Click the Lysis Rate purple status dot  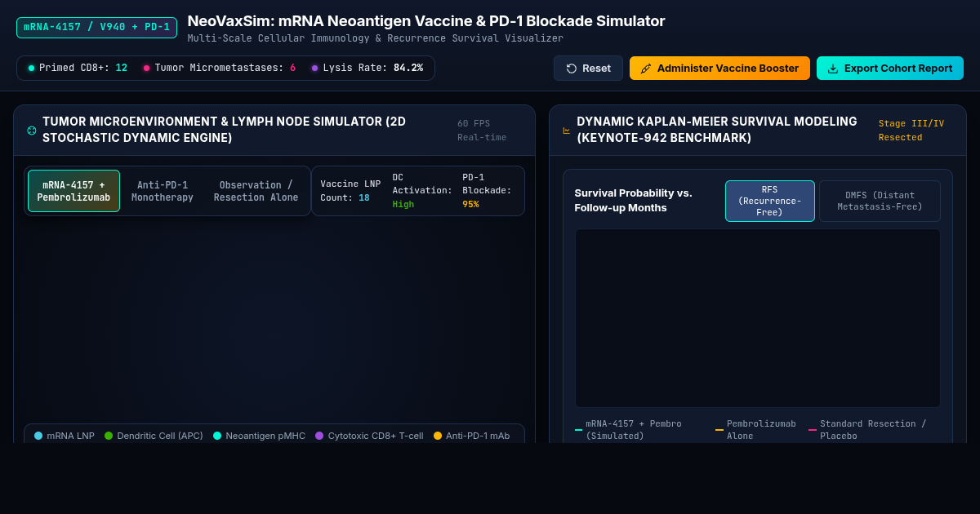tap(314, 69)
